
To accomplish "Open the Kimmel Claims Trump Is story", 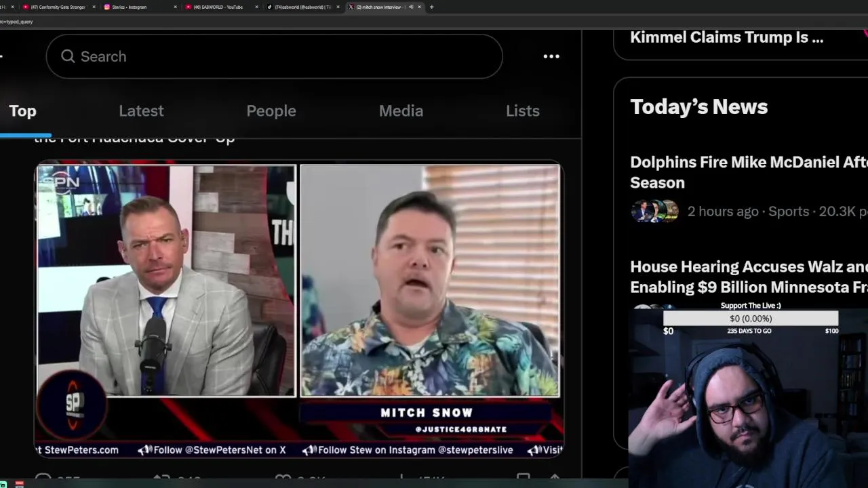I will click(x=726, y=37).
